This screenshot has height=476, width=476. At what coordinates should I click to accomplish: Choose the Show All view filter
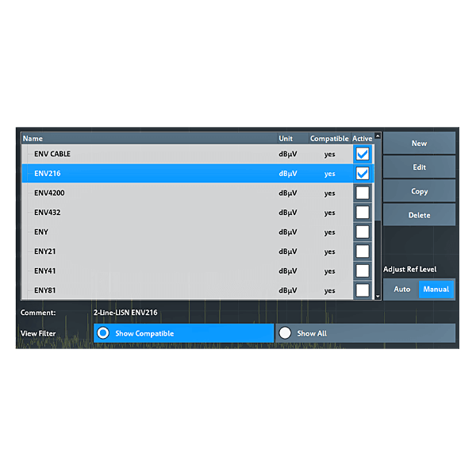pyautogui.click(x=286, y=333)
